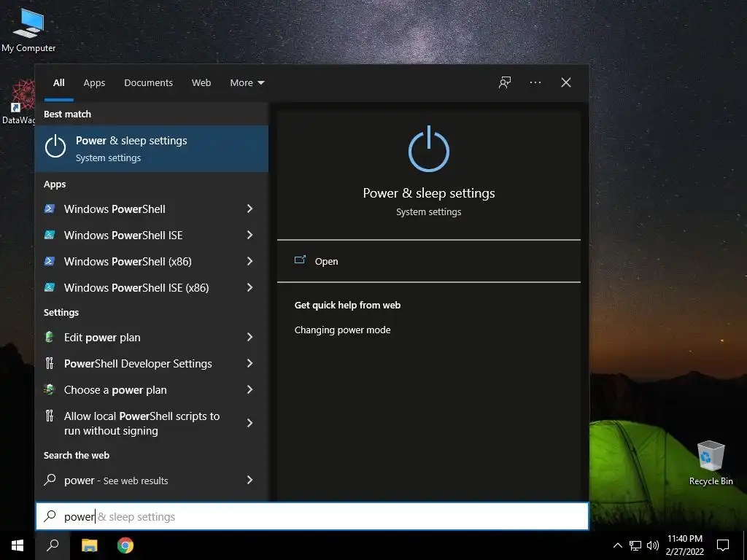
Task: Open File Explorer from the taskbar
Action: click(89, 545)
